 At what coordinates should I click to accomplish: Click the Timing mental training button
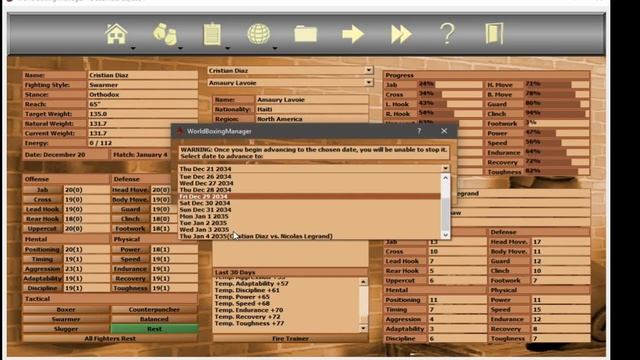[x=42, y=259]
